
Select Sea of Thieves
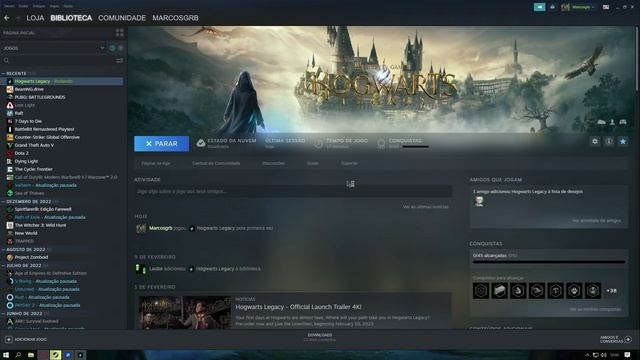29,193
